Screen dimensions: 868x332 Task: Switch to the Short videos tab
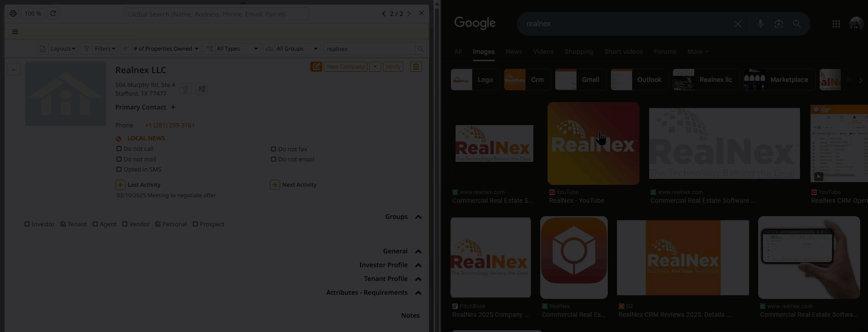[623, 52]
